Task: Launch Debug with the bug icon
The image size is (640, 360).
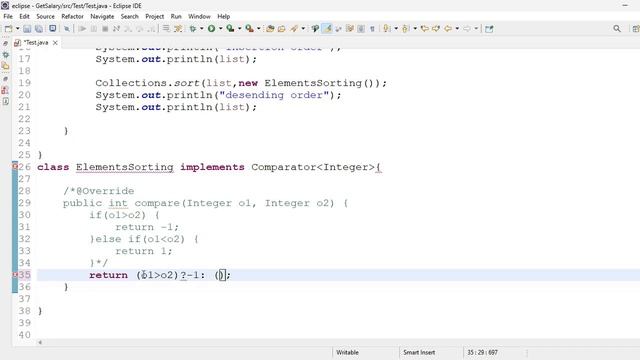Action: pyautogui.click(x=193, y=29)
